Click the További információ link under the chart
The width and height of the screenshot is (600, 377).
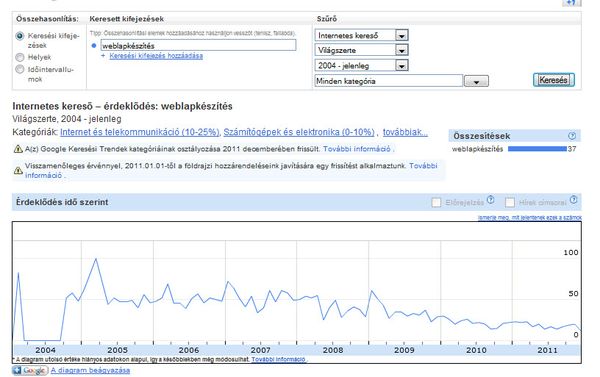278,359
